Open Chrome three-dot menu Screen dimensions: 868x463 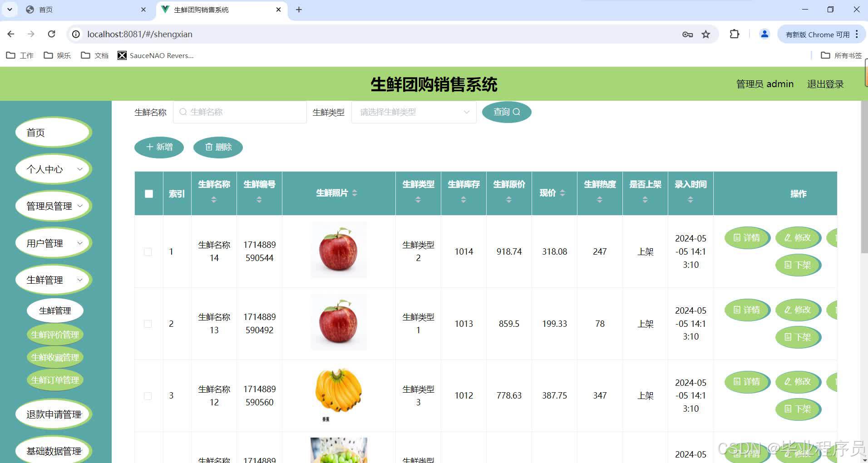coord(857,34)
